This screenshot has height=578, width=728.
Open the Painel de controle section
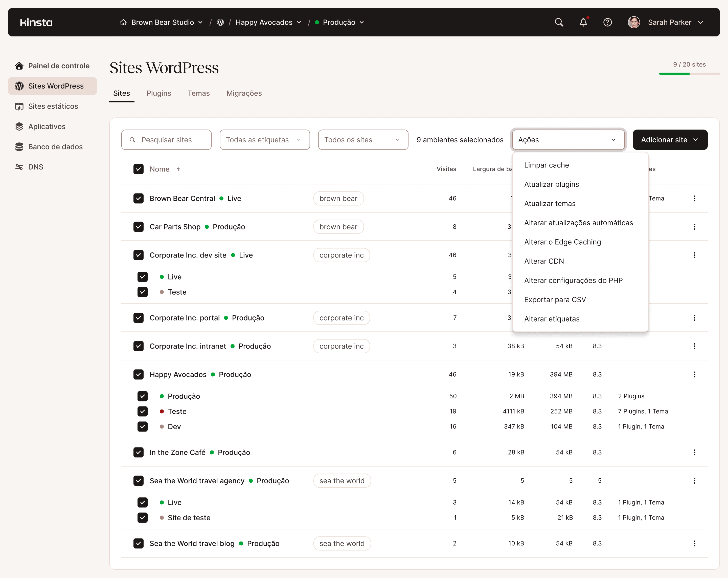pos(59,66)
